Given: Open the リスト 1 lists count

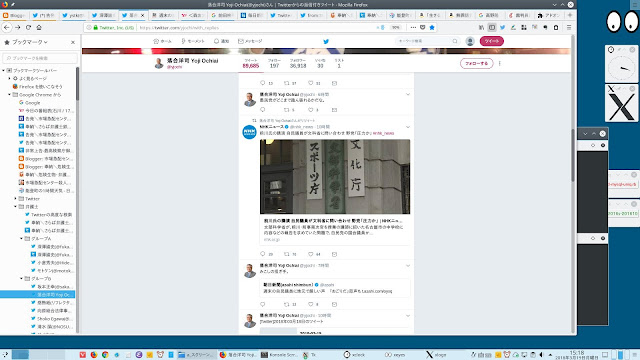Looking at the screenshot, I should 339,63.
